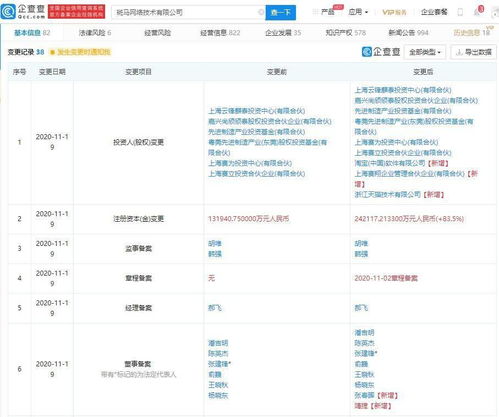499x417 pixels.
Task: Open the 全部类型 filter dropdown
Action: (425, 52)
